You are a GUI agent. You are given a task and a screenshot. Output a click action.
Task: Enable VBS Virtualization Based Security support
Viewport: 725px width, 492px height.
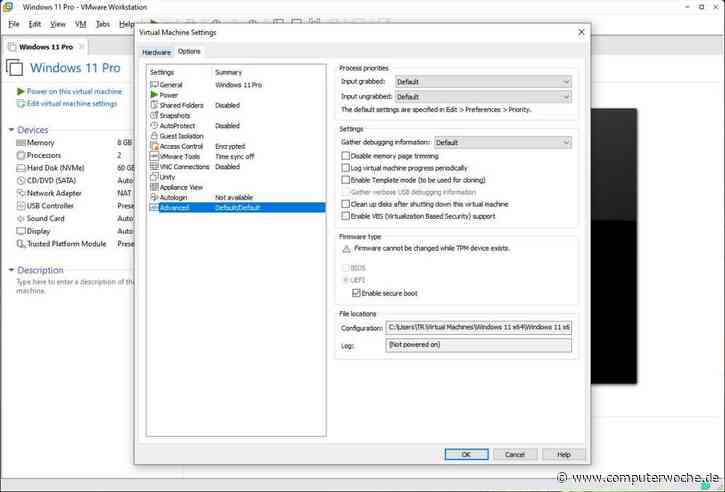click(x=345, y=216)
